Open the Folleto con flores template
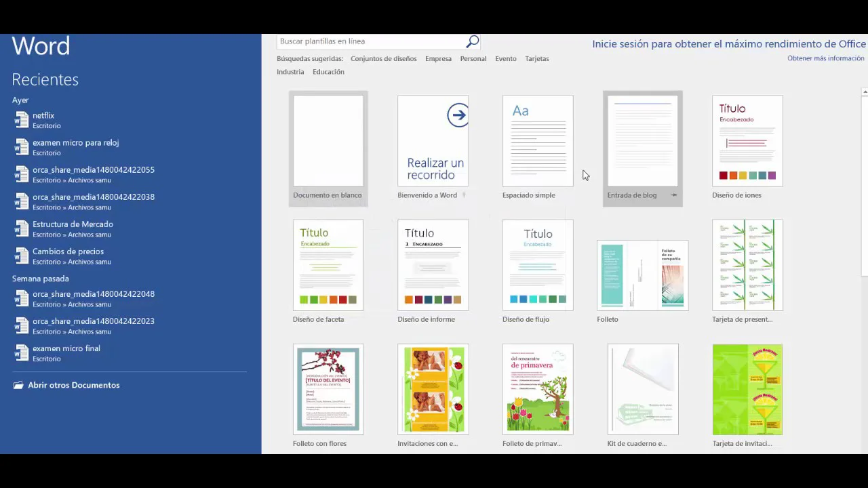Viewport: 868px width, 488px height. point(328,389)
